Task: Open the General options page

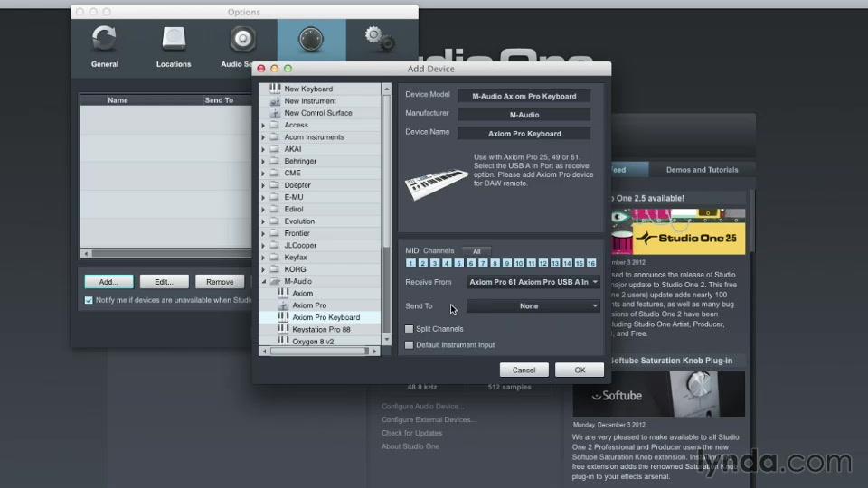Action: tap(105, 45)
